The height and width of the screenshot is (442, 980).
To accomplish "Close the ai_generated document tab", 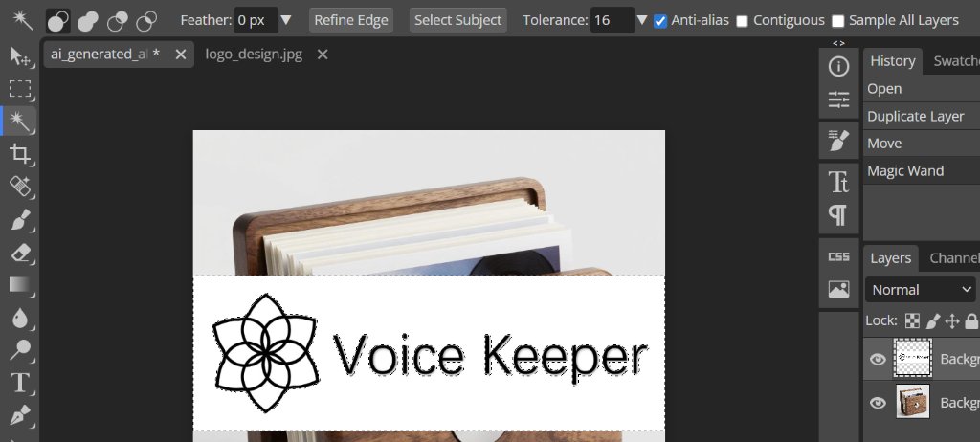I will coord(181,55).
